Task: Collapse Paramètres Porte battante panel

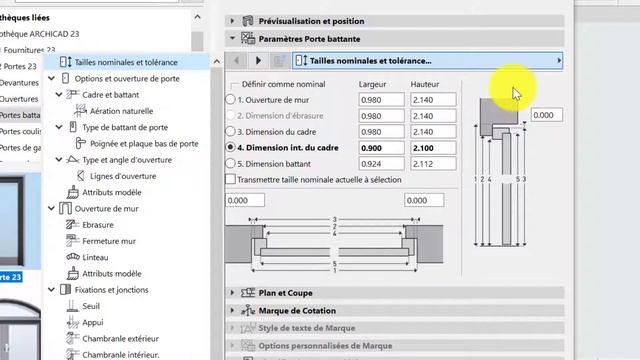Action: 232,38
